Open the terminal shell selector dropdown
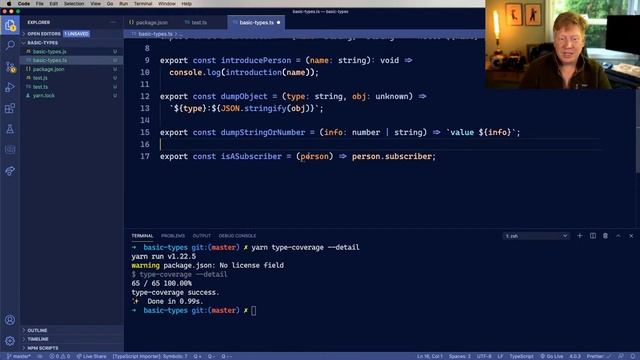The width and height of the screenshot is (640, 360). tap(536, 236)
